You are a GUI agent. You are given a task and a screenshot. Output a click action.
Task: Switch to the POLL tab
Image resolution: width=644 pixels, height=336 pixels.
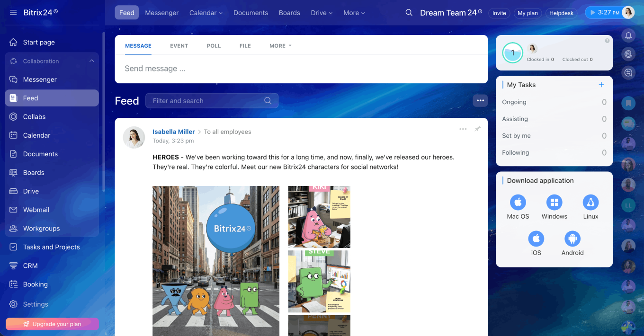point(214,45)
